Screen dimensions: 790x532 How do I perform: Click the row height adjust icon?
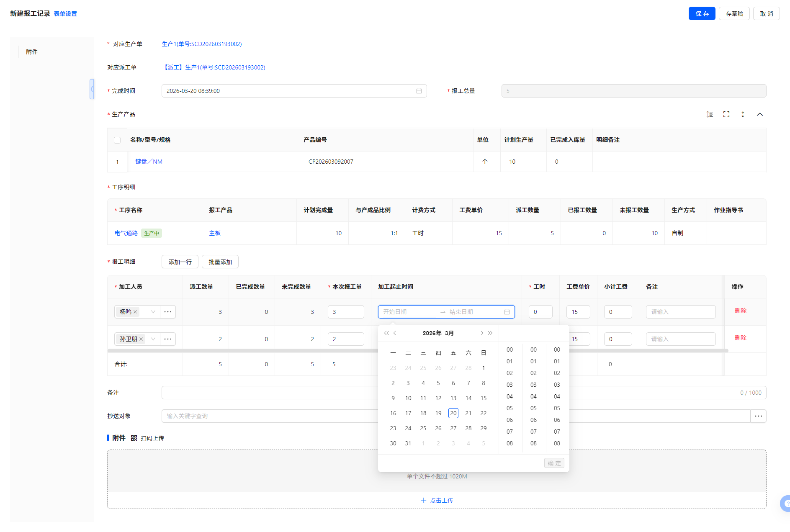(710, 114)
